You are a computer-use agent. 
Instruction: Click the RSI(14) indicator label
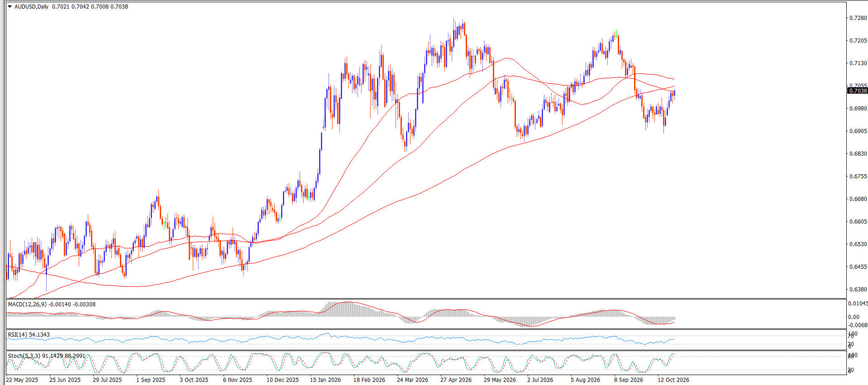click(17, 335)
